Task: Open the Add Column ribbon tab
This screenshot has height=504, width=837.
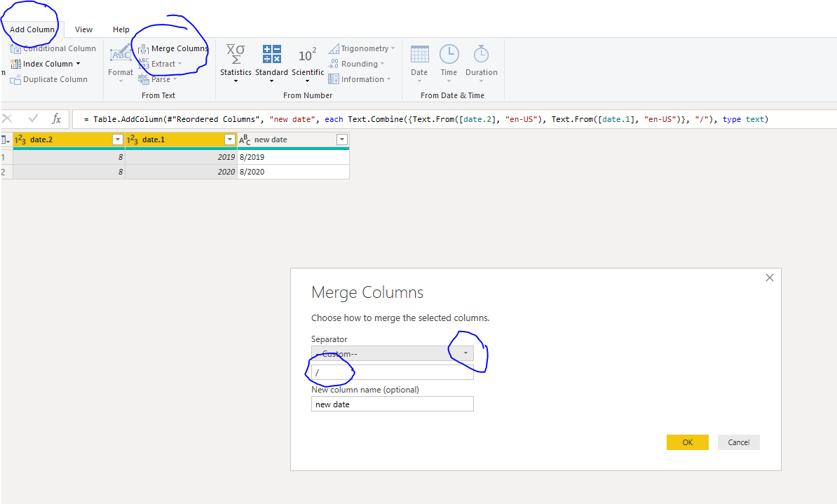Action: [32, 29]
